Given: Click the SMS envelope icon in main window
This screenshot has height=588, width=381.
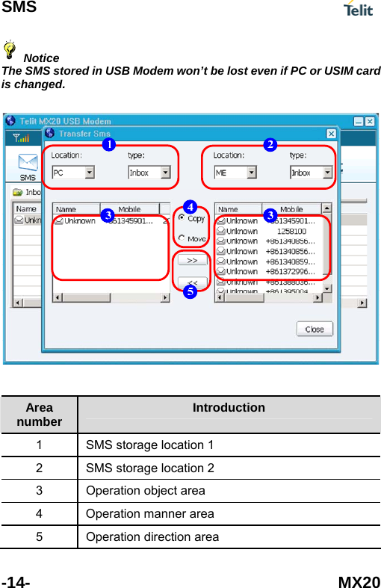Looking at the screenshot, I should click(28, 163).
